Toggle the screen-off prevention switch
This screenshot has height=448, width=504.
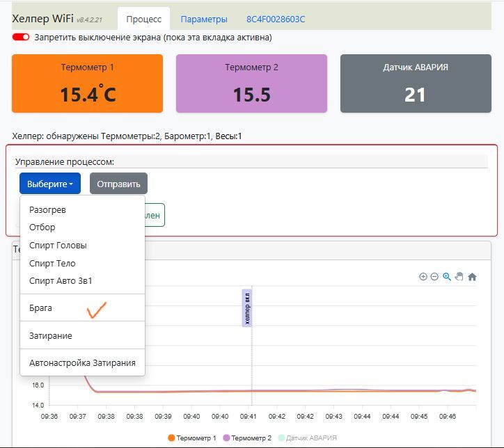click(21, 38)
